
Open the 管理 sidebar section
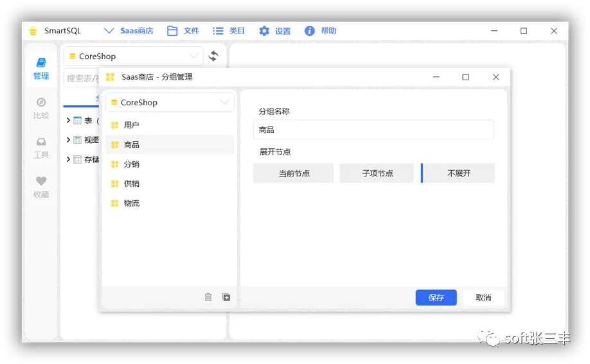coord(41,69)
